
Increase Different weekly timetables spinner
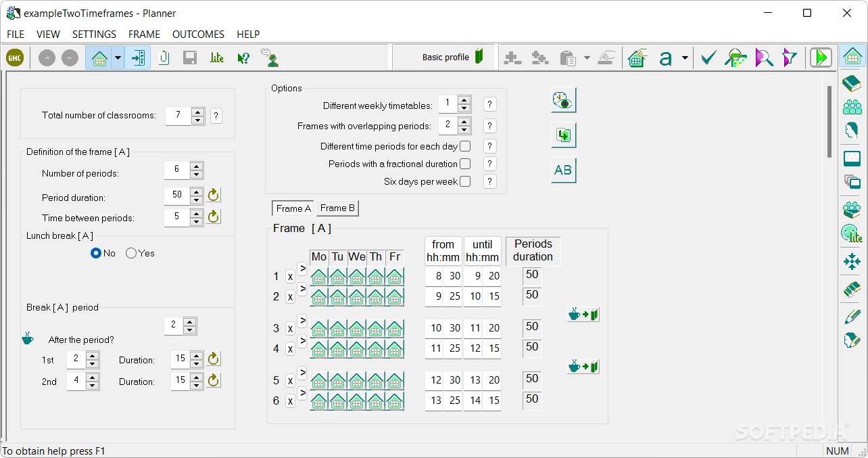tap(464, 100)
